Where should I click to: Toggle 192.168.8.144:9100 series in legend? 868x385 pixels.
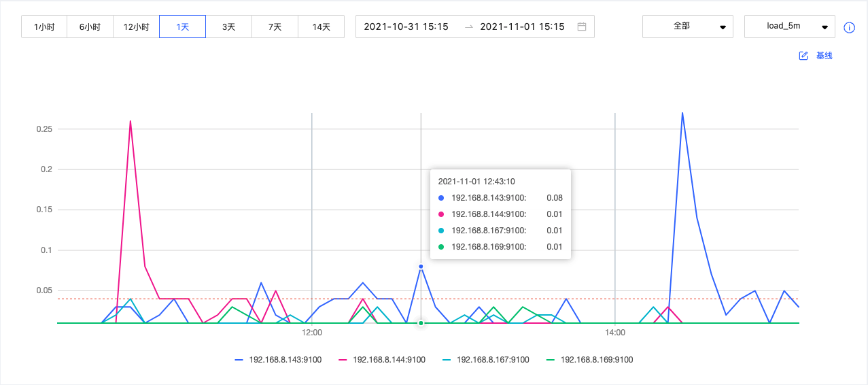[382, 360]
